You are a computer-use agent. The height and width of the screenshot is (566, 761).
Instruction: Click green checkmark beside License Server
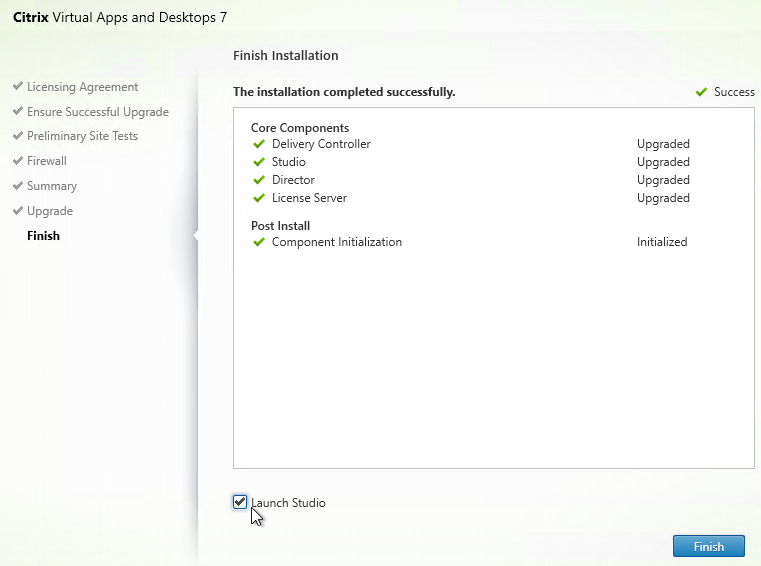(259, 198)
